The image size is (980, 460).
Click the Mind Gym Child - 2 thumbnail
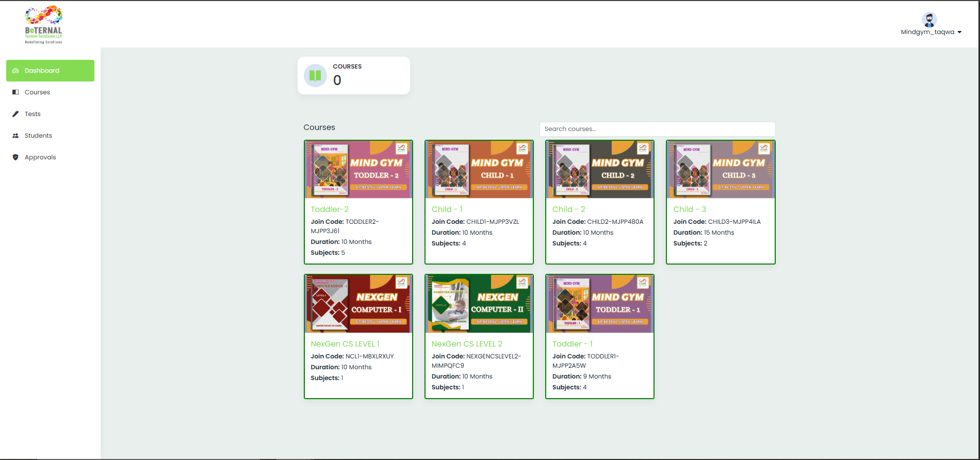pyautogui.click(x=600, y=169)
